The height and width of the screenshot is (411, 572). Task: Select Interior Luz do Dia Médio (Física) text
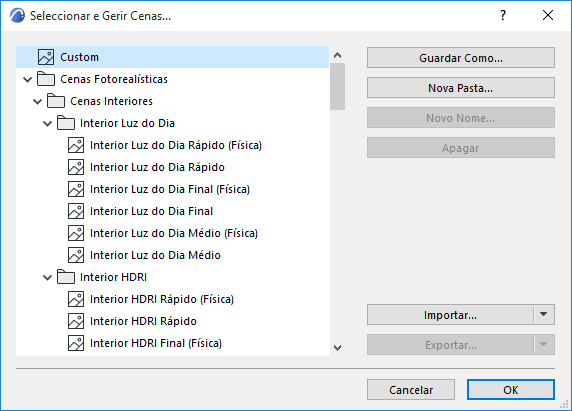coord(174,233)
